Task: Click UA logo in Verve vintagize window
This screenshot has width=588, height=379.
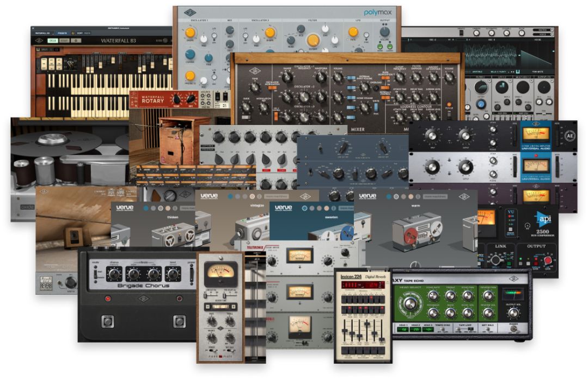Action: [x=305, y=196]
